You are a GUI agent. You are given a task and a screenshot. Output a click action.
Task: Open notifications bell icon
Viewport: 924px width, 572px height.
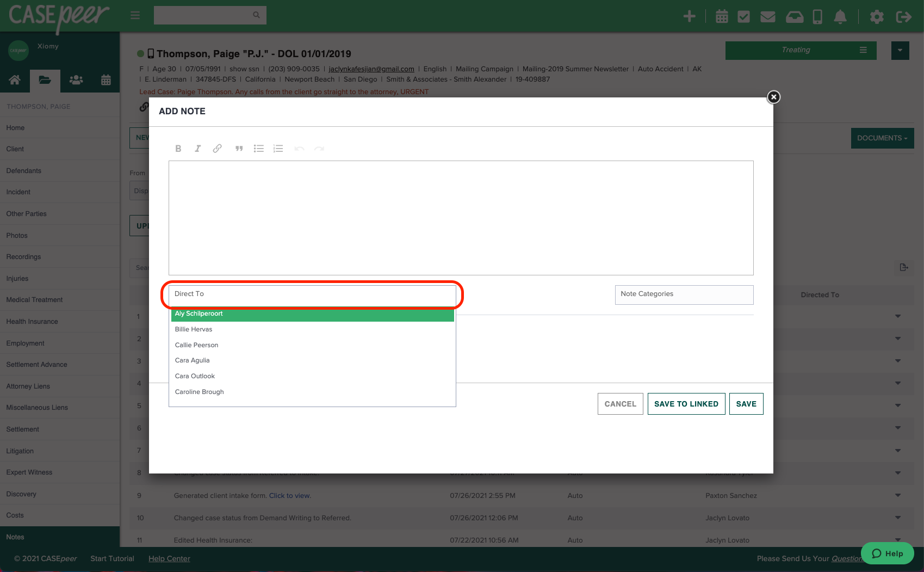(x=840, y=17)
